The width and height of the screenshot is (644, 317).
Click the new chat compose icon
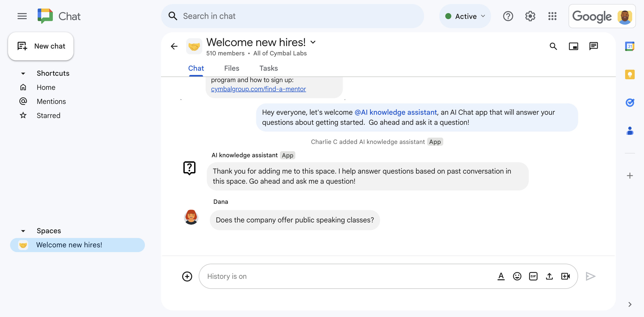22,46
